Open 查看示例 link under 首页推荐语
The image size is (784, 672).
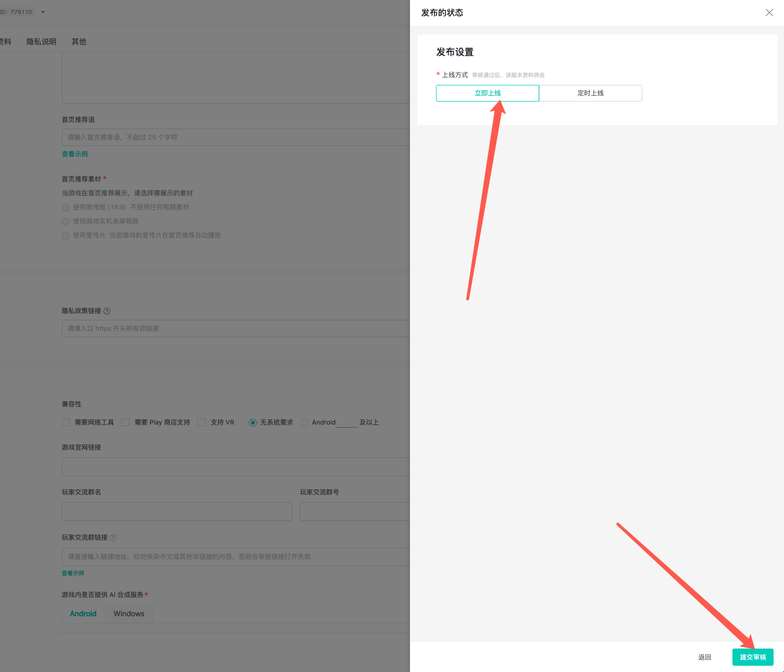point(75,154)
